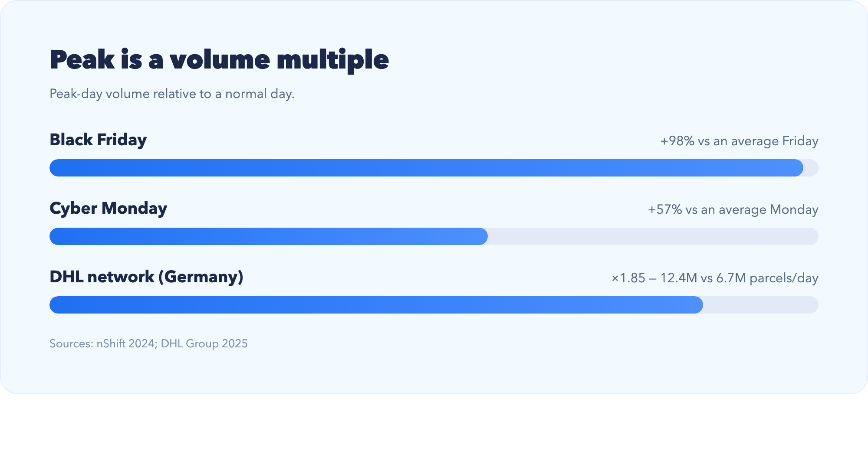Click the unfilled track of DHL network bar
Image resolution: width=868 pixels, height=451 pixels.
(x=761, y=305)
